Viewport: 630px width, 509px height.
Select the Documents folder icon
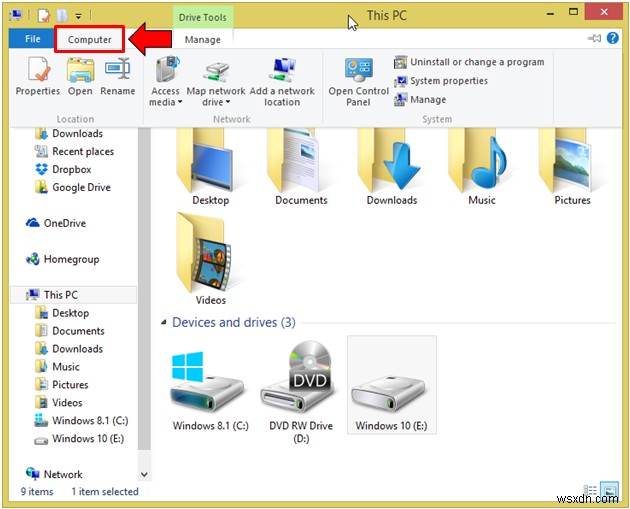click(x=301, y=167)
